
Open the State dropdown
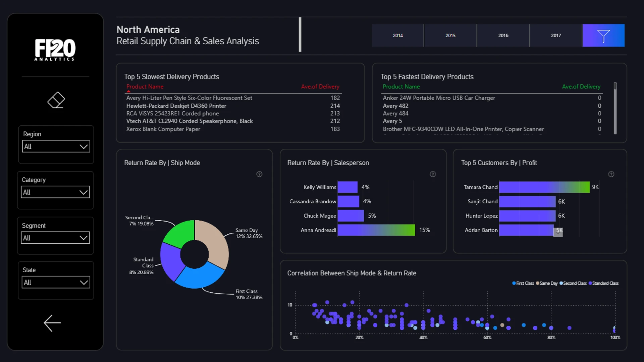pos(56,282)
